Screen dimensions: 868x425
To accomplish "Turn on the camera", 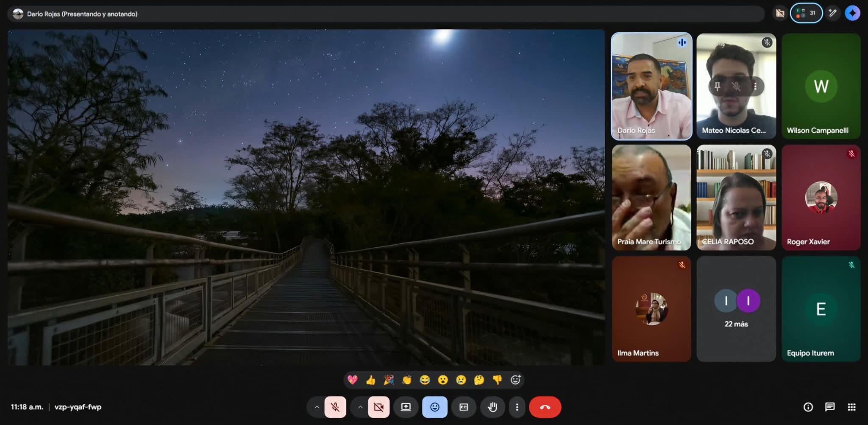I will coord(378,407).
